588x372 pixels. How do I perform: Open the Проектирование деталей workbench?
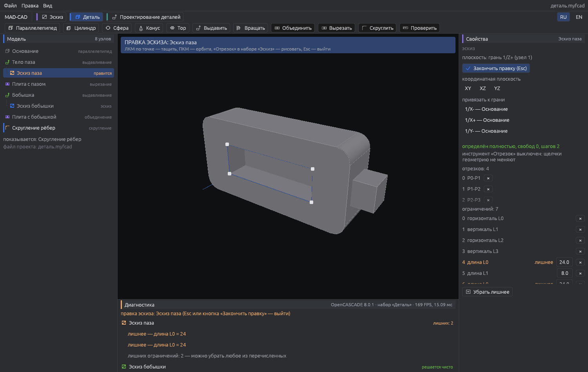coord(146,17)
